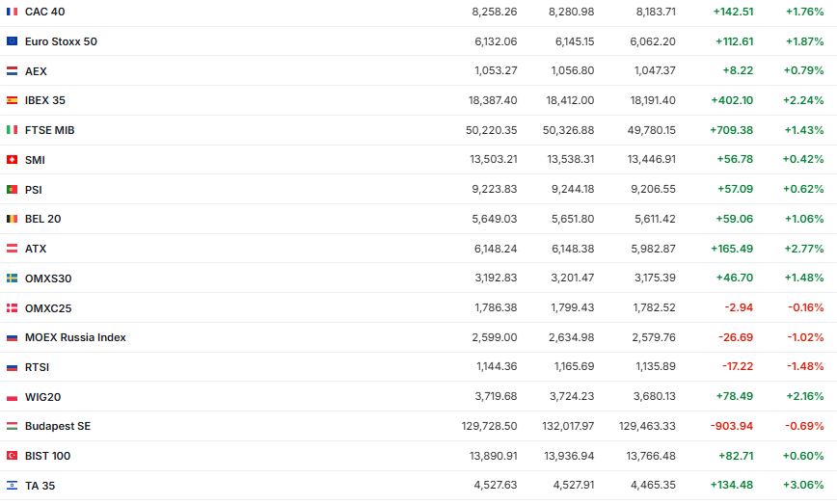Open the MOEX Russia Index link
This screenshot has height=504, width=837.
coord(75,337)
